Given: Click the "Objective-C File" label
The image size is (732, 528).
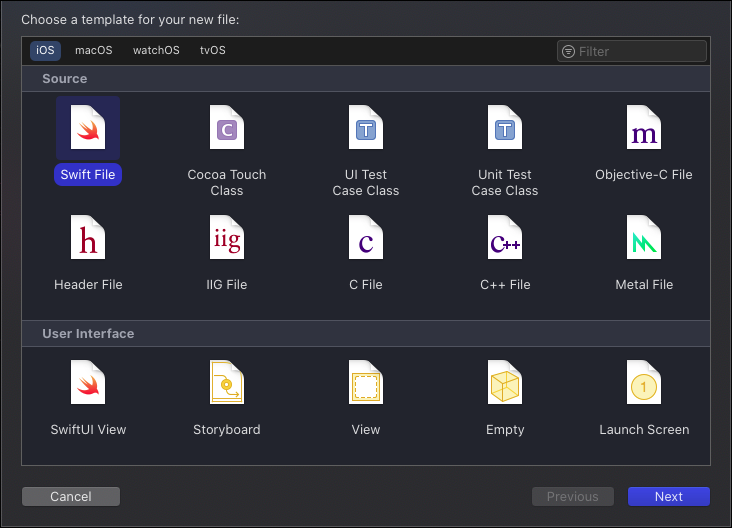Looking at the screenshot, I should click(x=644, y=175).
